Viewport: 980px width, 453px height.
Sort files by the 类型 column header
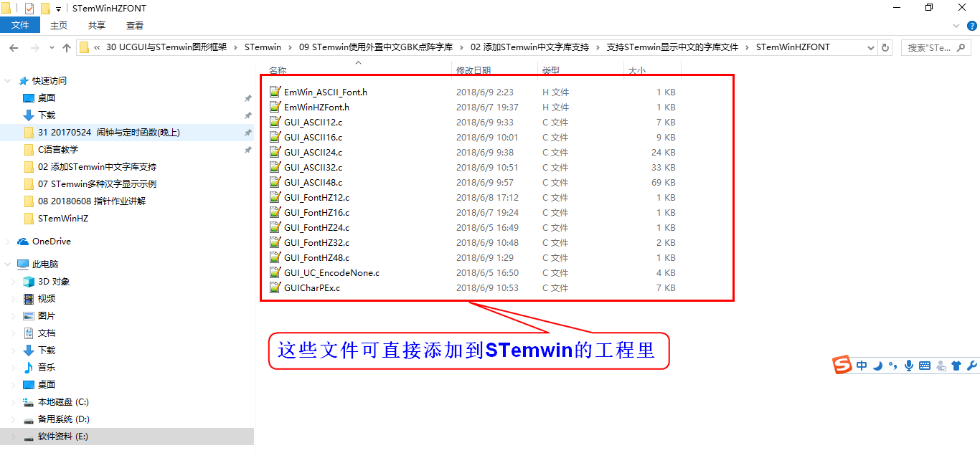pos(551,71)
